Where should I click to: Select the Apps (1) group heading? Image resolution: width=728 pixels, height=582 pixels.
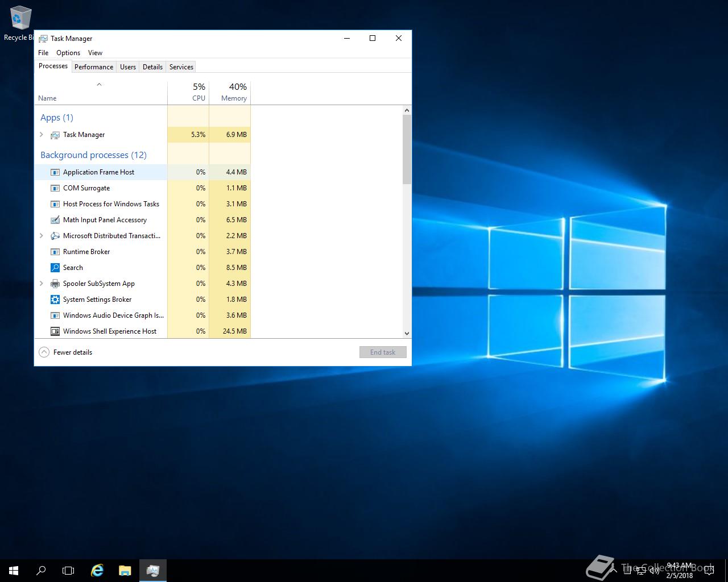[57, 118]
